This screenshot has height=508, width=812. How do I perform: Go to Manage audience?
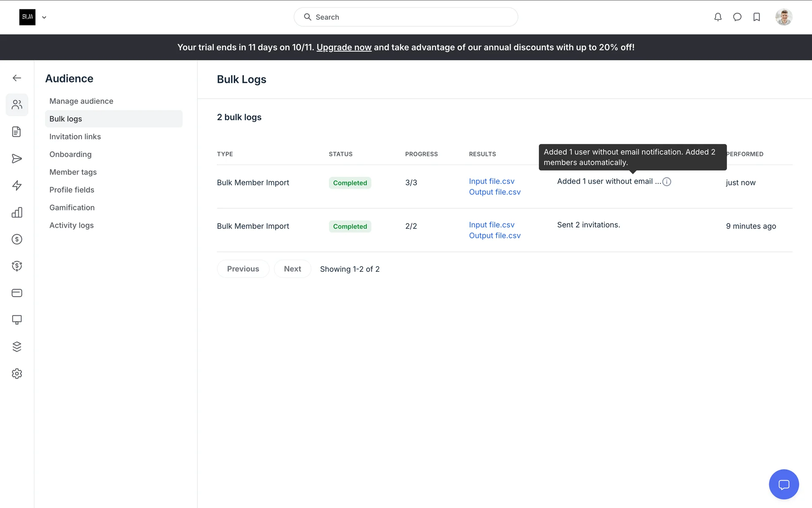(x=81, y=101)
